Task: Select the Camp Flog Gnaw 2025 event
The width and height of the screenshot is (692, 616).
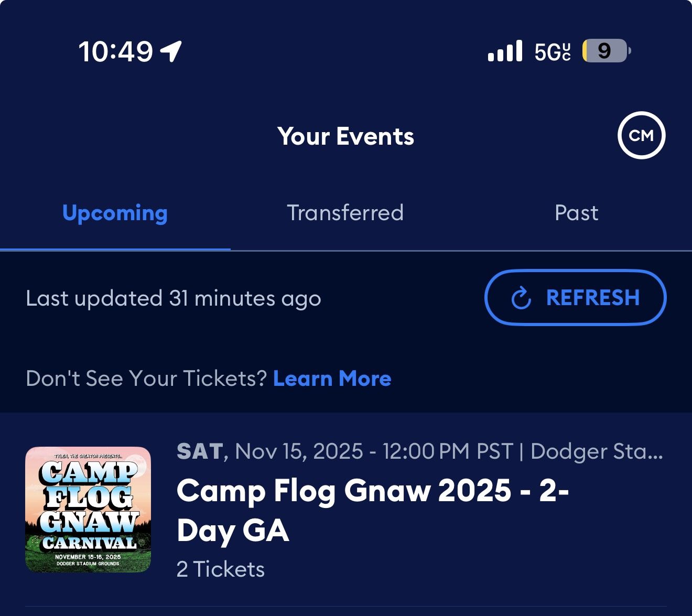Action: (x=373, y=510)
